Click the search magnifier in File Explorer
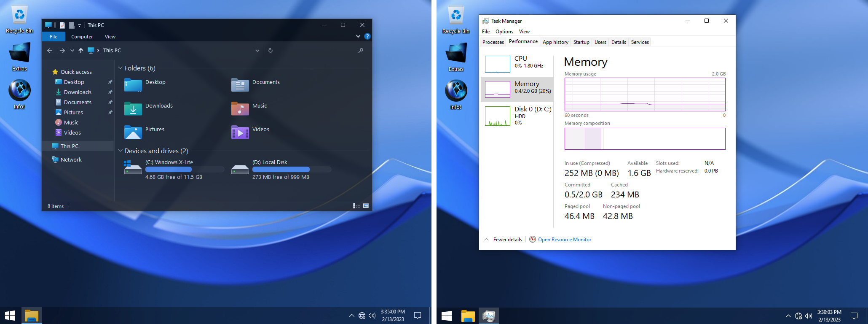Screen dimensions: 868x324 pyautogui.click(x=361, y=51)
